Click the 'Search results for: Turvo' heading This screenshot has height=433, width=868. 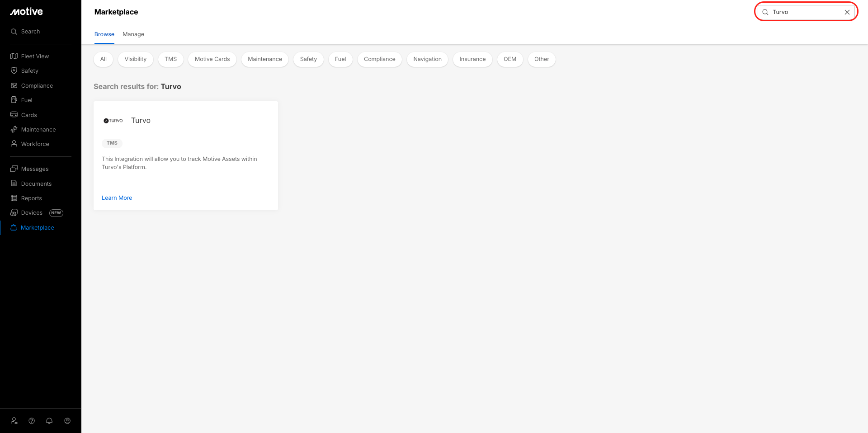pyautogui.click(x=137, y=86)
